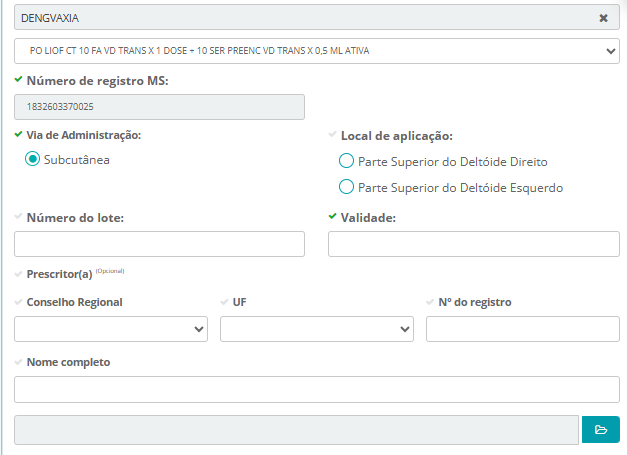Clear the DENGVAXIA selection with the X icon
Screen dimensions: 627x455
point(603,18)
